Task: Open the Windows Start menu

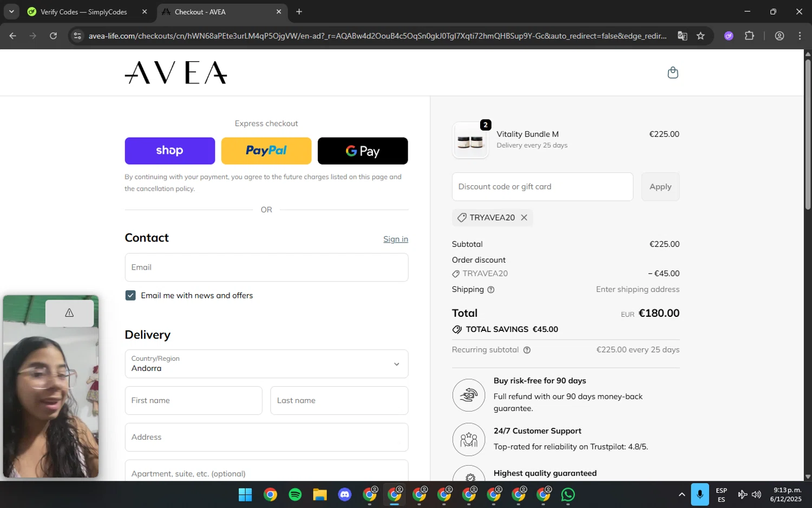Action: tap(245, 494)
